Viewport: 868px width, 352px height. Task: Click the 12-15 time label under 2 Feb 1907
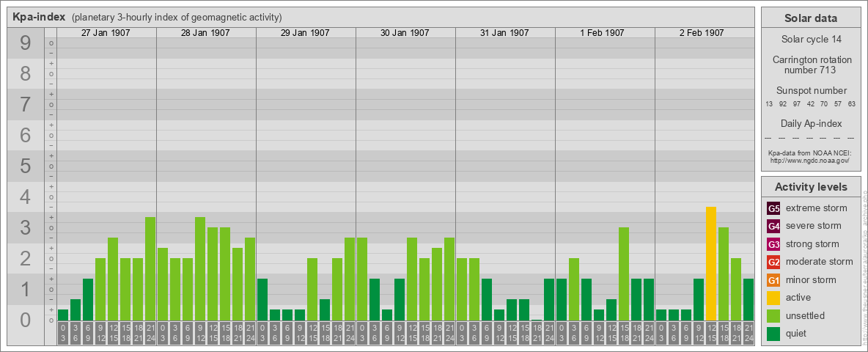[711, 334]
